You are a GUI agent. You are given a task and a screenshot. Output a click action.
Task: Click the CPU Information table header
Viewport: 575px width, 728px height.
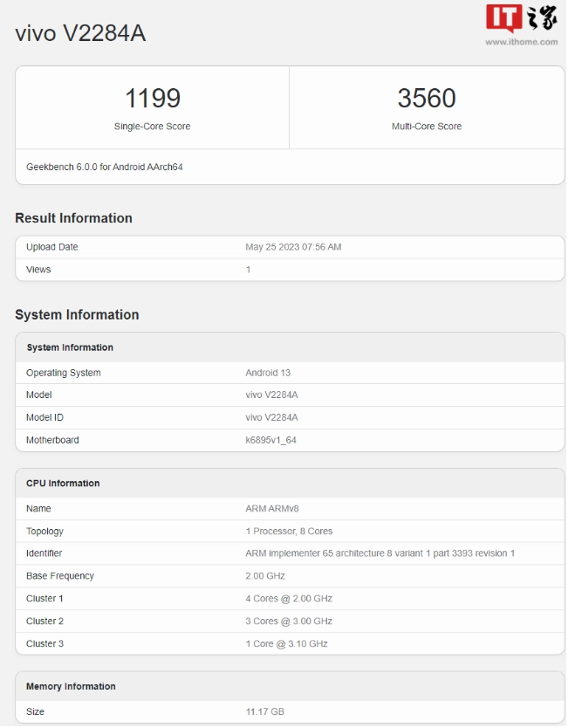(x=63, y=483)
